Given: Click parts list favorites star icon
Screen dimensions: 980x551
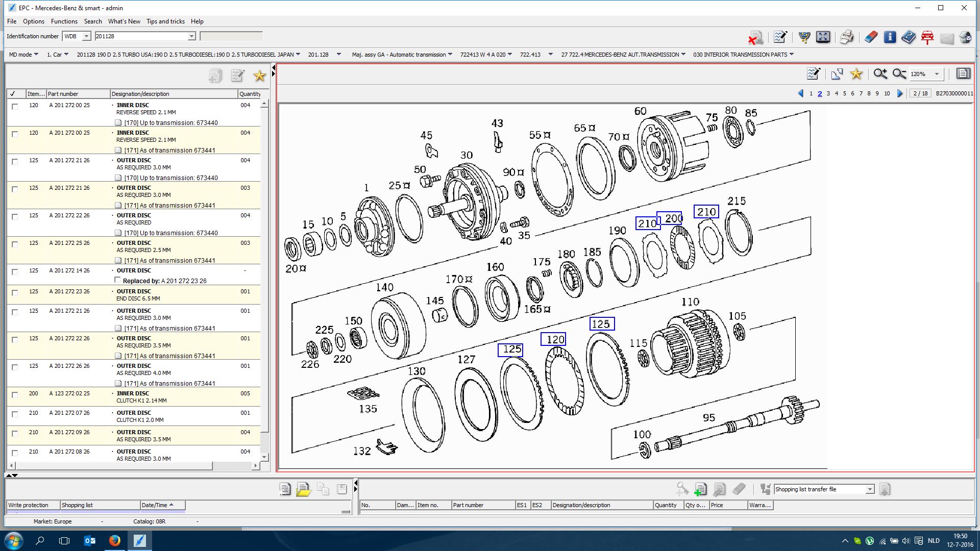Looking at the screenshot, I should pyautogui.click(x=259, y=76).
